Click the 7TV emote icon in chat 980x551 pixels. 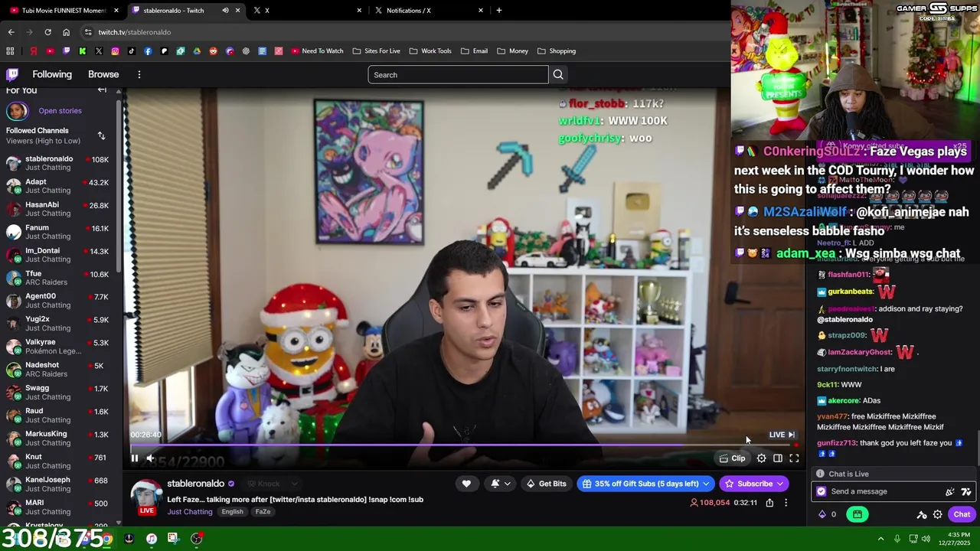pos(966,491)
